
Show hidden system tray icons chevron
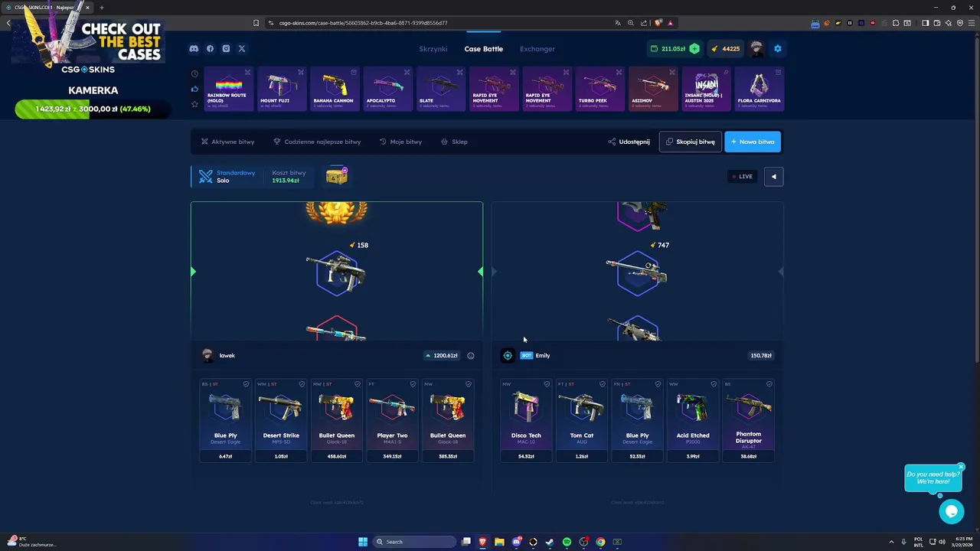click(x=891, y=542)
